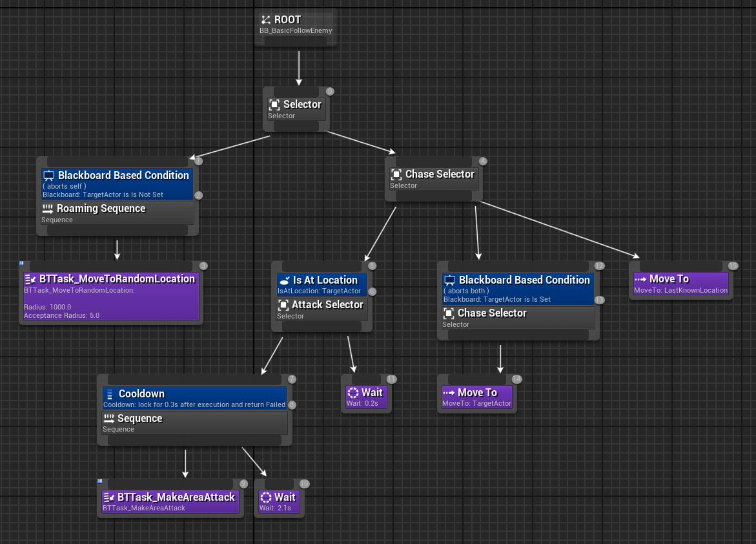Click the arrow icon of Move To TargetActor
756x544 pixels.
tap(449, 393)
